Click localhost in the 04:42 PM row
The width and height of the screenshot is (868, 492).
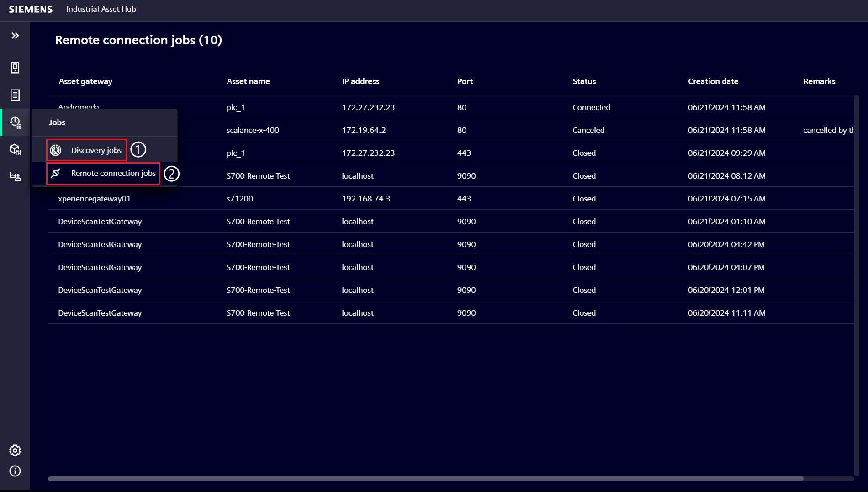pos(358,244)
